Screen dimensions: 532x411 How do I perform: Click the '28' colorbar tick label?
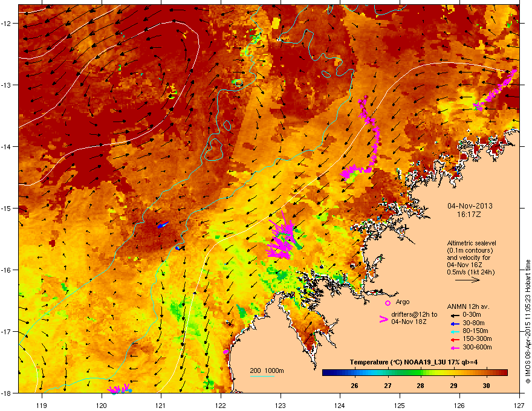[x=421, y=386]
